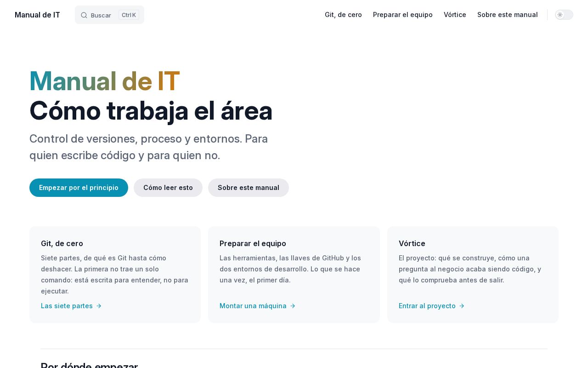Viewport: 588px width, 368px height.
Task: Follow the Montar una máquina link
Action: click(x=258, y=306)
